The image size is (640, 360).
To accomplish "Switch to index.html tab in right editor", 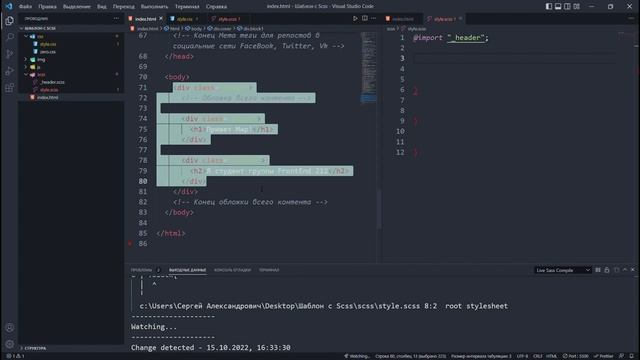I will pos(402,19).
